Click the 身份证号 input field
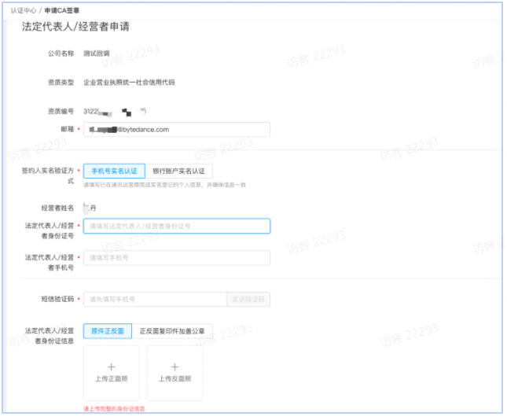Screen dimensions: 507x420 point(177,226)
